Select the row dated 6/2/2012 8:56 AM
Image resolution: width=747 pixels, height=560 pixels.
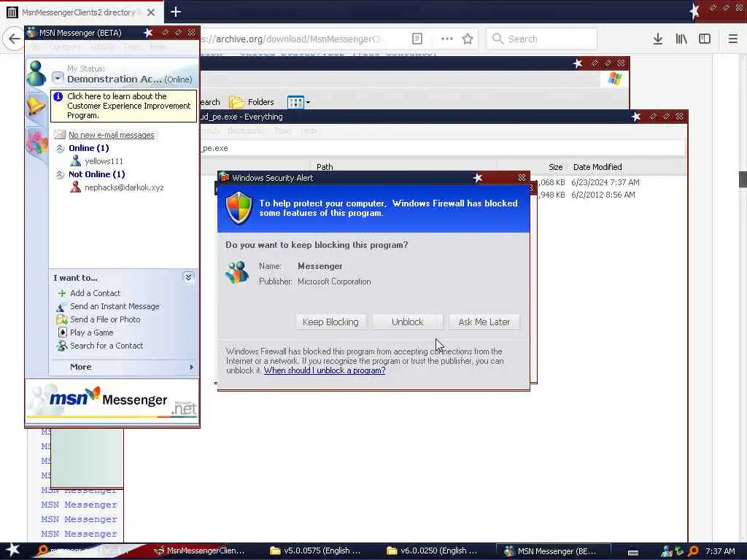pyautogui.click(x=603, y=195)
